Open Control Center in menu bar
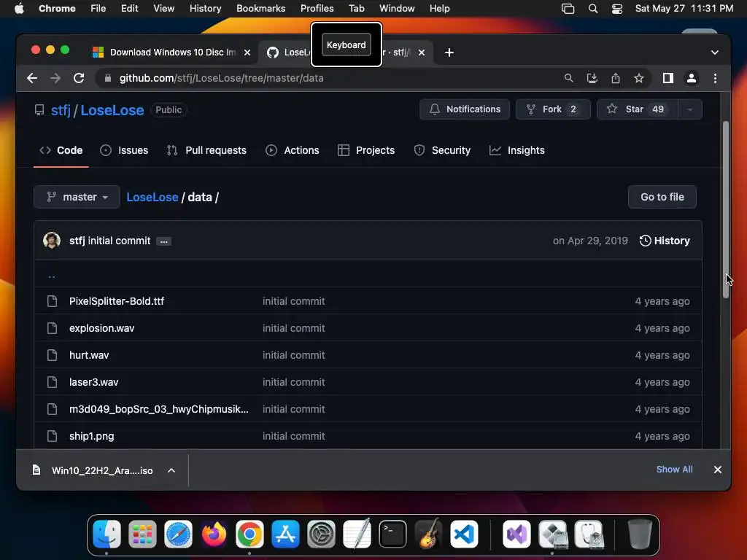This screenshot has height=560, width=747. coord(617,9)
